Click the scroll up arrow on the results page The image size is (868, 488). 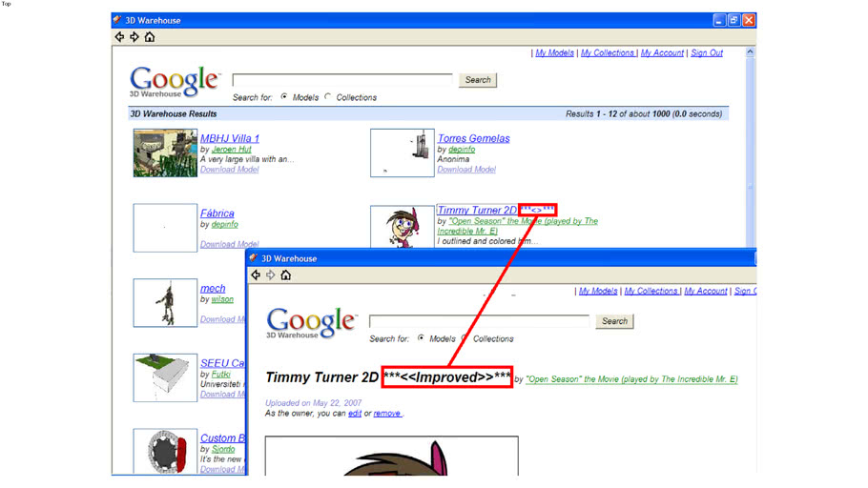click(x=750, y=53)
